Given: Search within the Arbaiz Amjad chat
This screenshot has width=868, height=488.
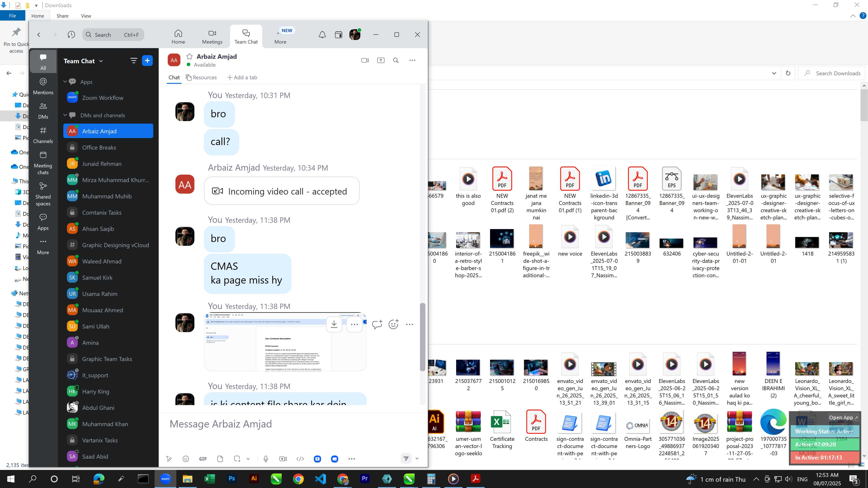Looking at the screenshot, I should [396, 60].
